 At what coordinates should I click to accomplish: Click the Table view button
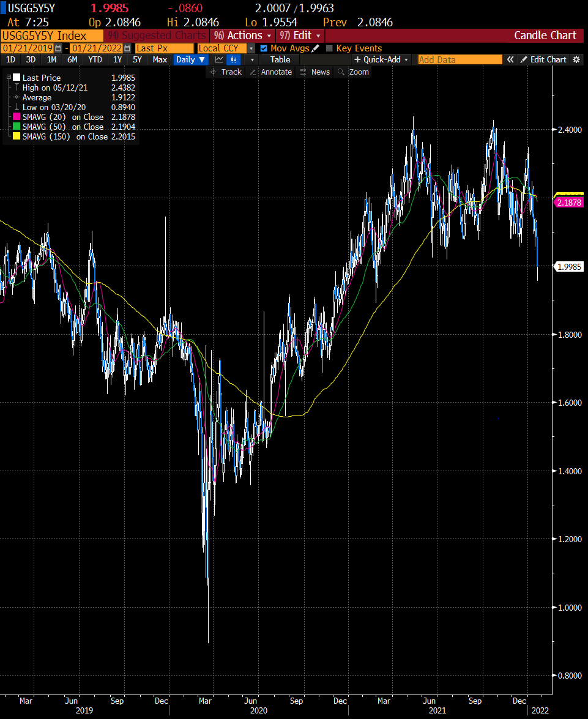[x=280, y=59]
